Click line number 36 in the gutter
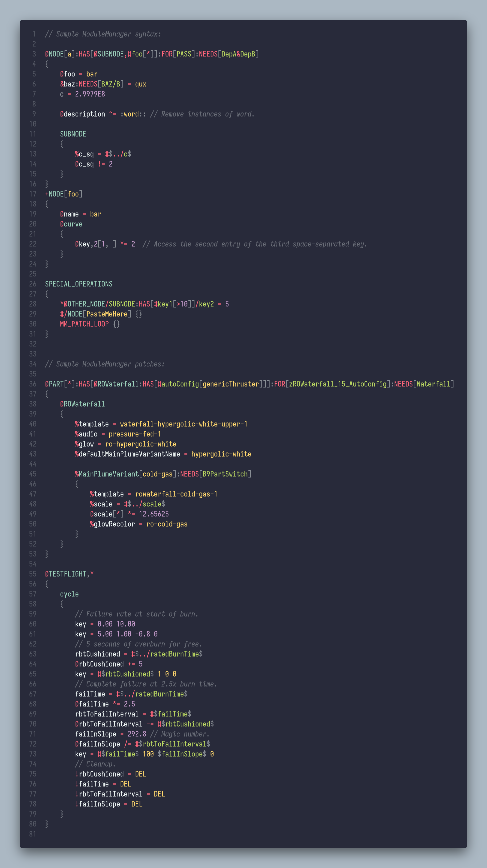 click(33, 384)
